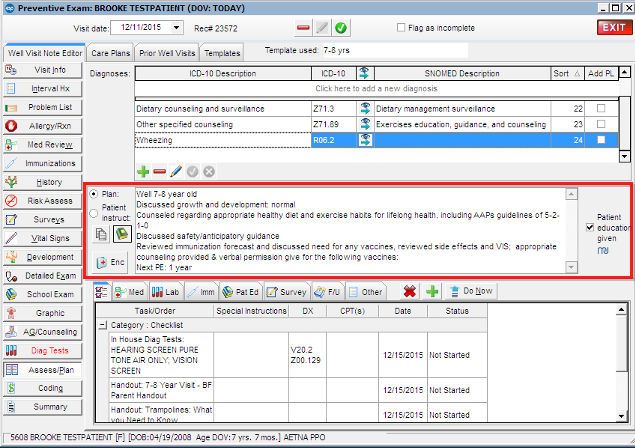635x448 pixels.
Task: Open Med Review section
Action: pos(43,145)
